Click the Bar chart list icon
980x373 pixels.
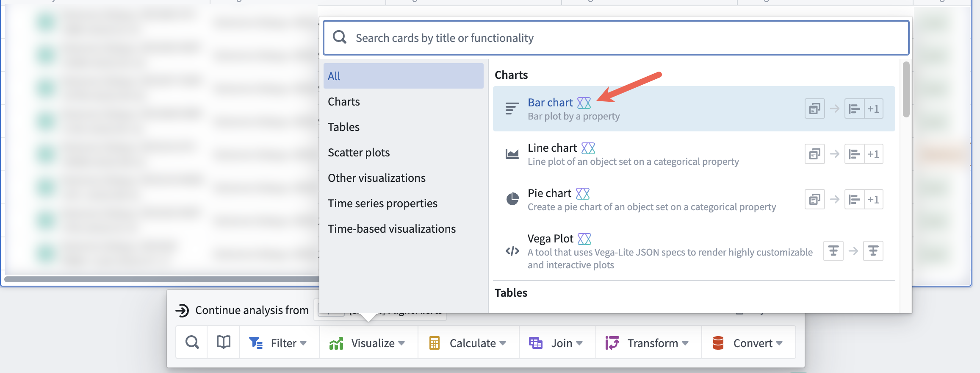click(512, 109)
